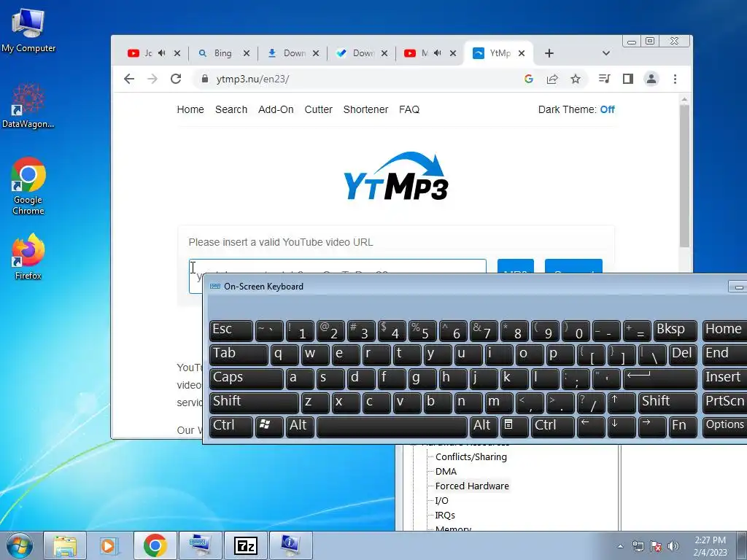Toggle Dark Theme Off switch
The image size is (747, 560).
point(608,109)
